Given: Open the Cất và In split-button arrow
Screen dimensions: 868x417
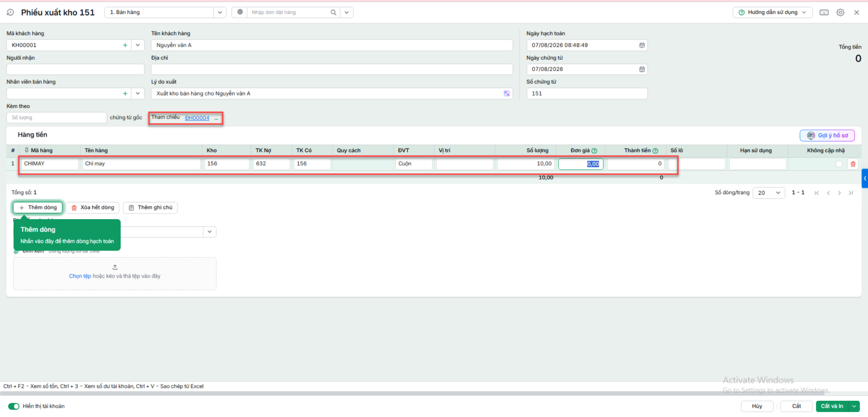Looking at the screenshot, I should pos(854,406).
